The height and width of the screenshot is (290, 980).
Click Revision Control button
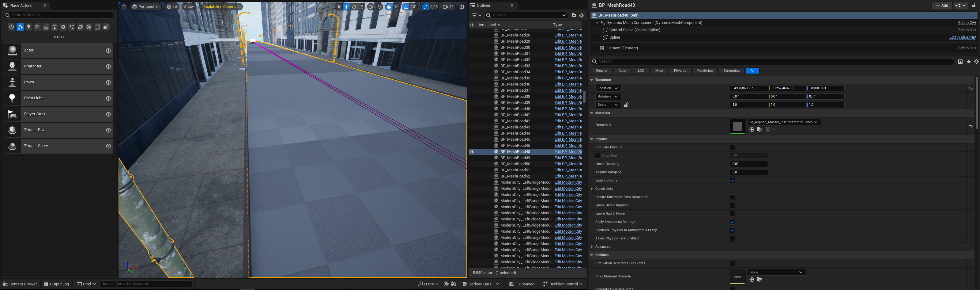pyautogui.click(x=563, y=284)
